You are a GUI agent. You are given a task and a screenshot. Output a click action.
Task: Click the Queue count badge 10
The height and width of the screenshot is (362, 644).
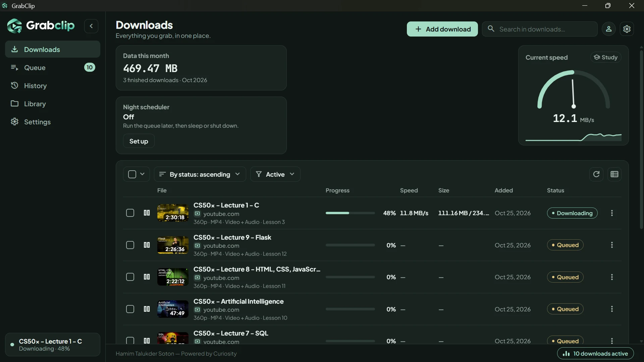90,67
